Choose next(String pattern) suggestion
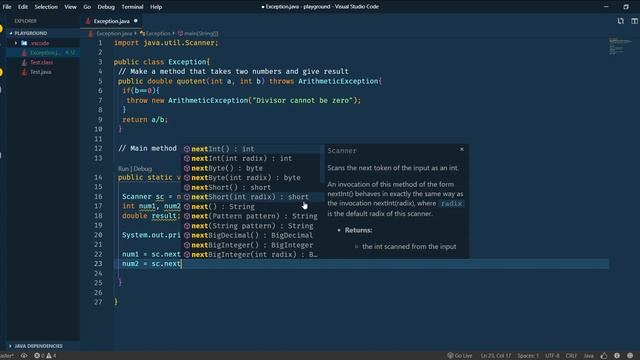The width and height of the screenshot is (640, 360). (251, 226)
